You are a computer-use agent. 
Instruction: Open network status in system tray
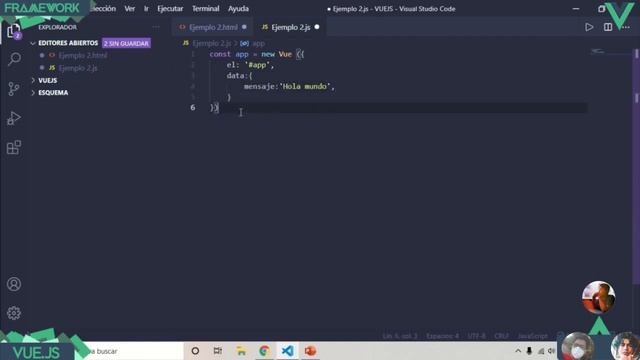point(541,351)
